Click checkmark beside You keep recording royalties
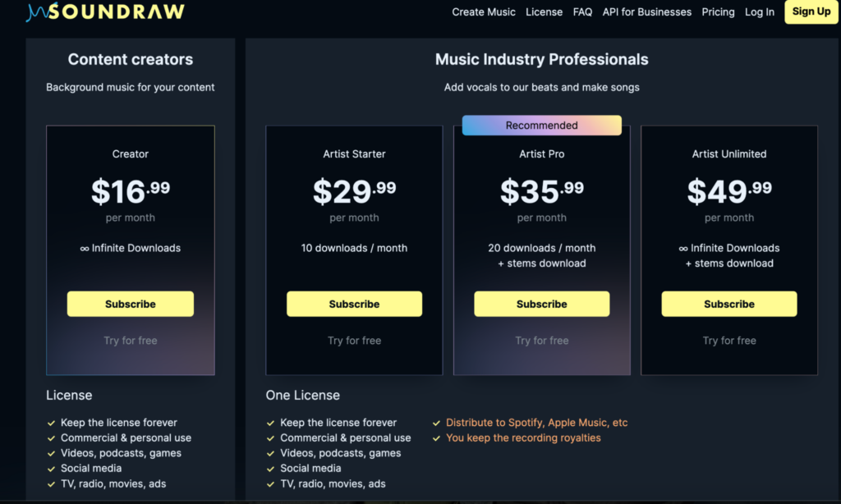This screenshot has width=841, height=504. (436, 438)
